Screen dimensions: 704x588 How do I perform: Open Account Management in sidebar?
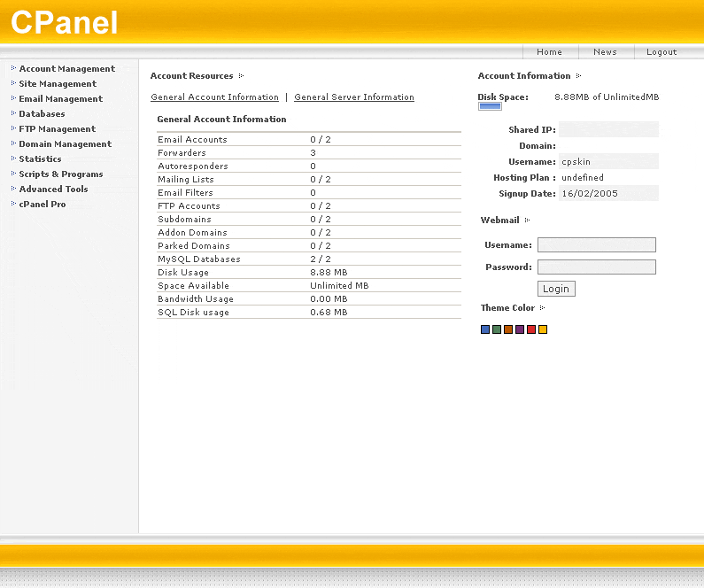67,69
